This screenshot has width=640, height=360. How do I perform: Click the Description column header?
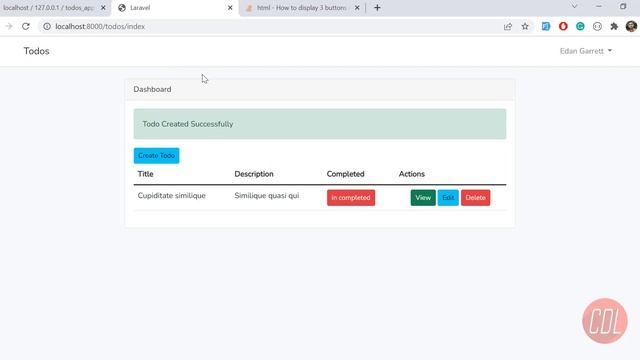coord(254,174)
